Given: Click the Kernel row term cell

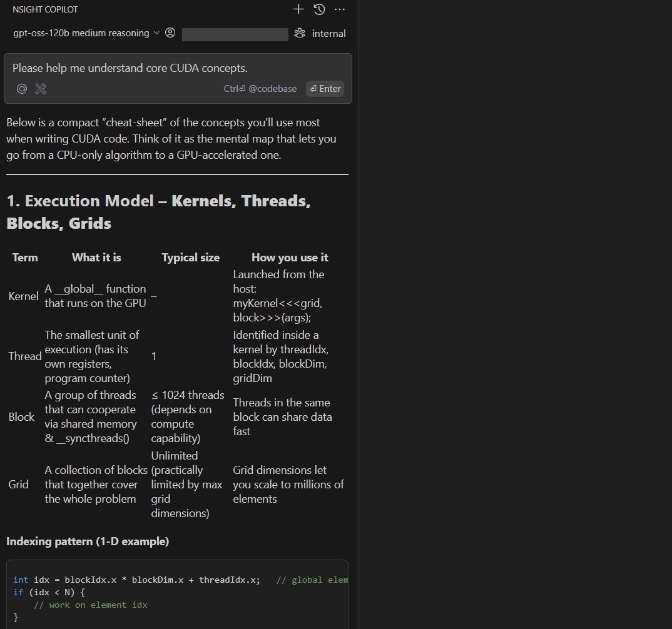Looking at the screenshot, I should [23, 296].
